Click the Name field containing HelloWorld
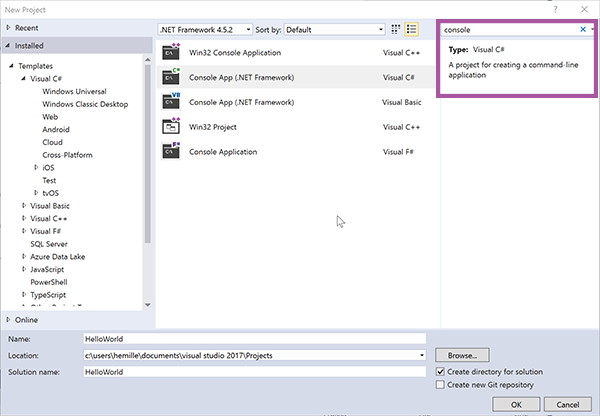This screenshot has width=600, height=416. [254, 339]
